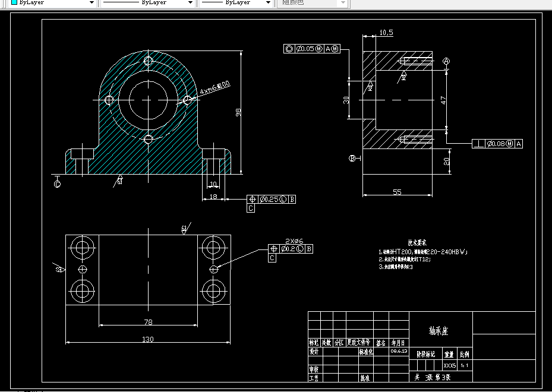The height and width of the screenshot is (392, 552).
Task: Select the 签名 title block cell
Action: tap(380, 342)
